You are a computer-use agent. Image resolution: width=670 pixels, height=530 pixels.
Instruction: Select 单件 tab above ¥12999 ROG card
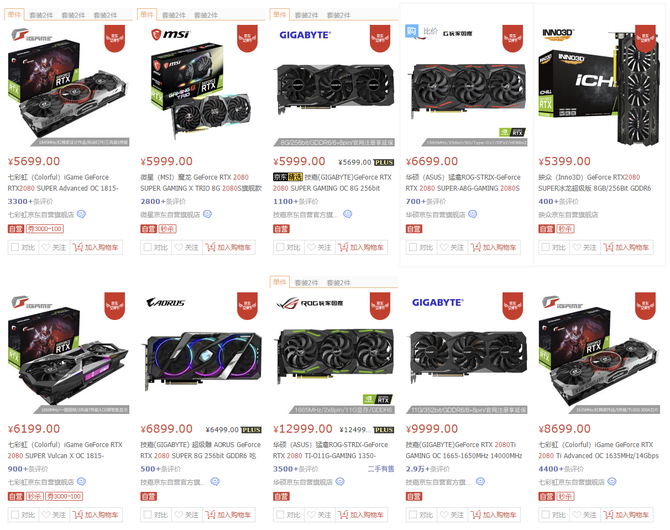pyautogui.click(x=279, y=282)
